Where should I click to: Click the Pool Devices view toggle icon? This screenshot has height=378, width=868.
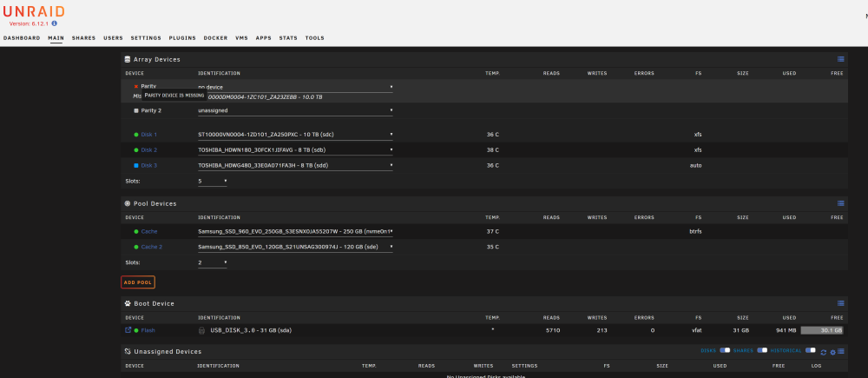(x=840, y=203)
